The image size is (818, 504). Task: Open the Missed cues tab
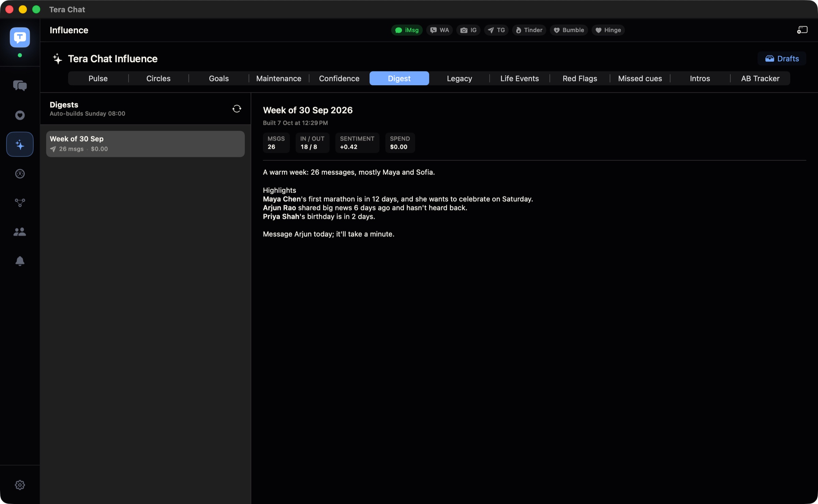point(640,78)
